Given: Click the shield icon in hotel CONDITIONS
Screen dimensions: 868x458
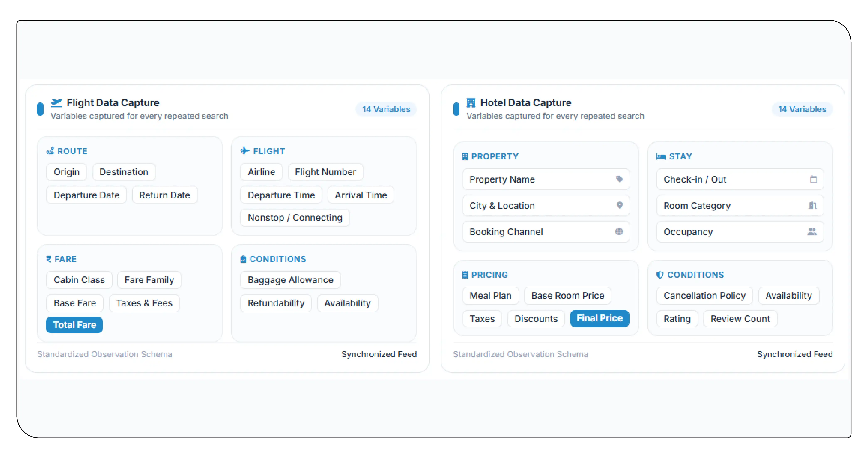Looking at the screenshot, I should [x=660, y=275].
